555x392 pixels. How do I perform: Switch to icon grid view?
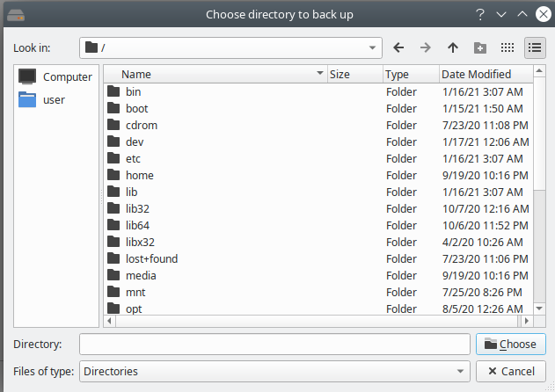pos(508,47)
